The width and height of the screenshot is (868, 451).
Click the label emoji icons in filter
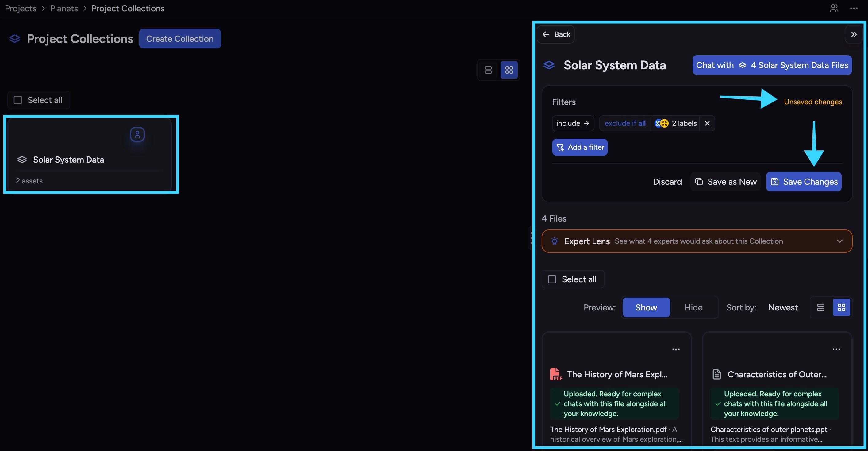[662, 123]
